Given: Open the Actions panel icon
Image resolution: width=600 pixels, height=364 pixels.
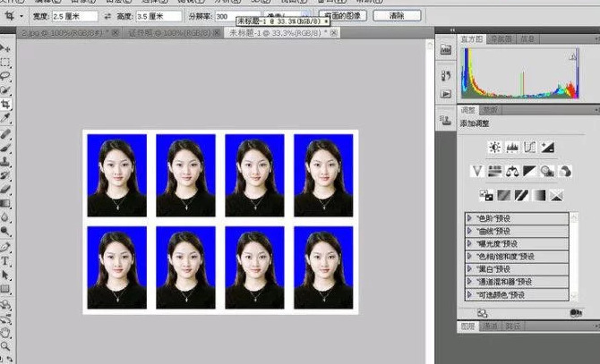Looking at the screenshot, I should 446,94.
